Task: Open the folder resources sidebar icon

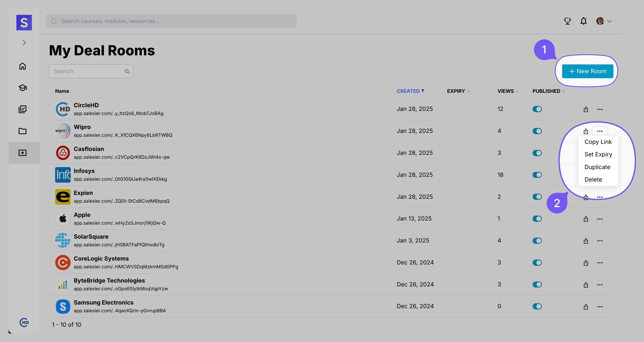Action: pos(22,131)
